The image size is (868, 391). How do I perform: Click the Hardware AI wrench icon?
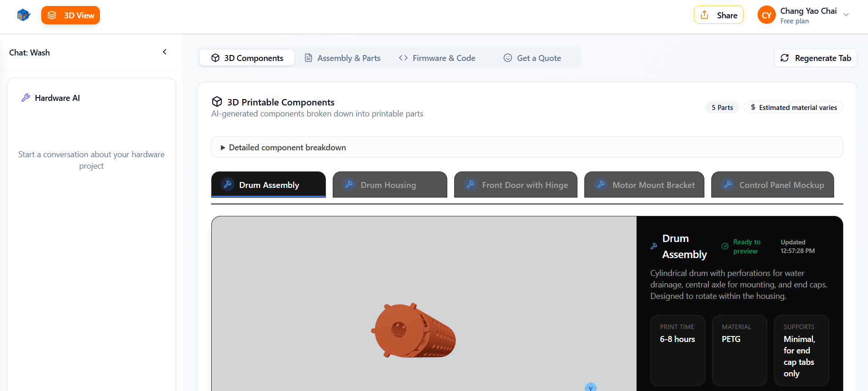[x=26, y=98]
